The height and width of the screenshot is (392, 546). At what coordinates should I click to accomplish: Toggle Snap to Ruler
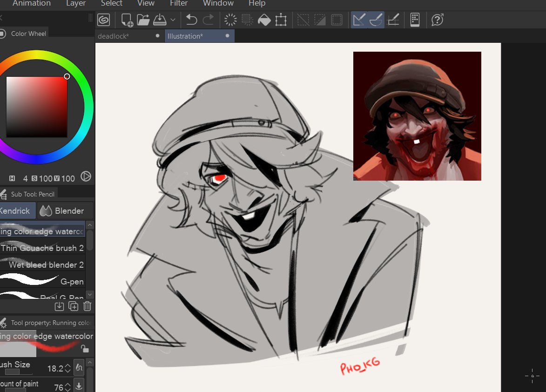coord(359,20)
